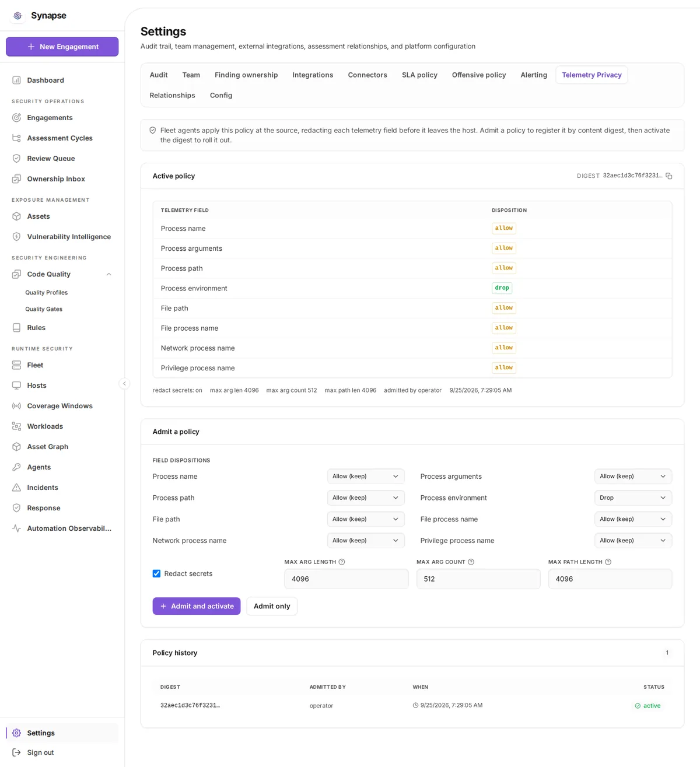Screen dimensions: 700x767
Task: Click the Max Arg Length input field
Action: [346, 579]
